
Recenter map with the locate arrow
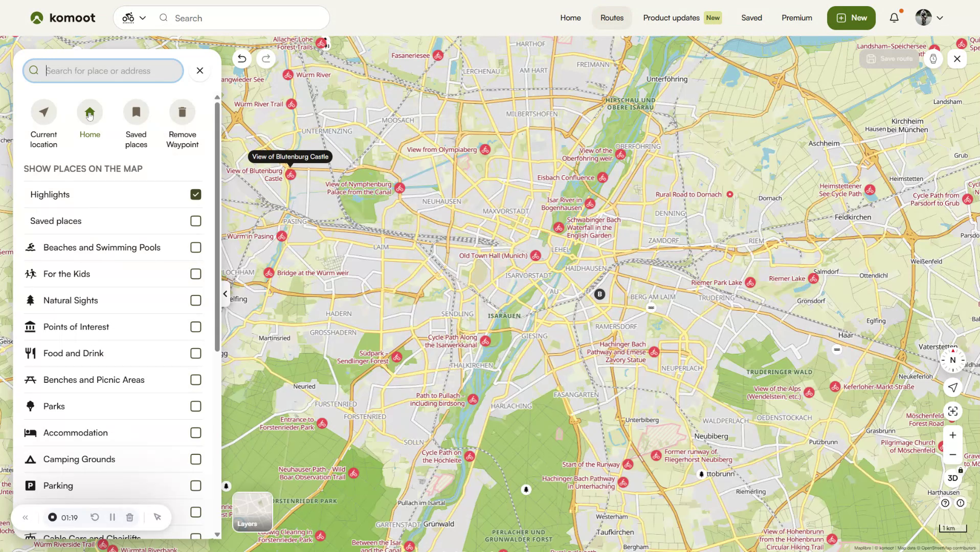(x=952, y=387)
